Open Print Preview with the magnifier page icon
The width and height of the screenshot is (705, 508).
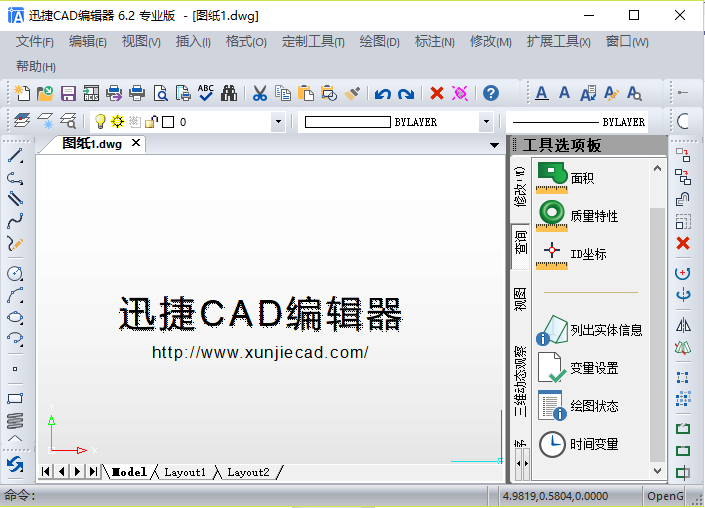160,93
